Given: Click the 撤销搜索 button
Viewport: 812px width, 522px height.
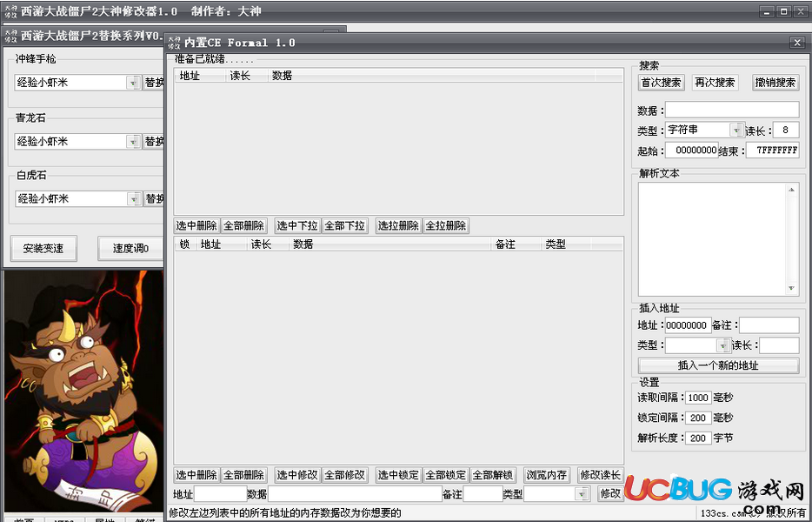Looking at the screenshot, I should 775,83.
